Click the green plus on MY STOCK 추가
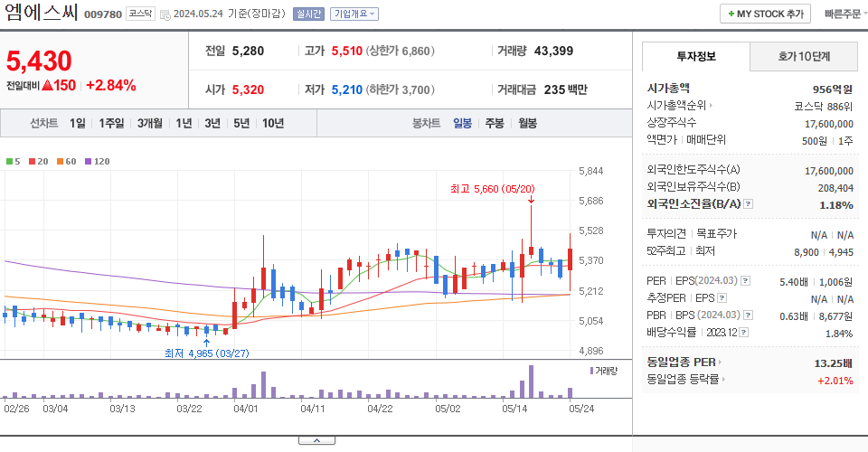 (x=731, y=14)
